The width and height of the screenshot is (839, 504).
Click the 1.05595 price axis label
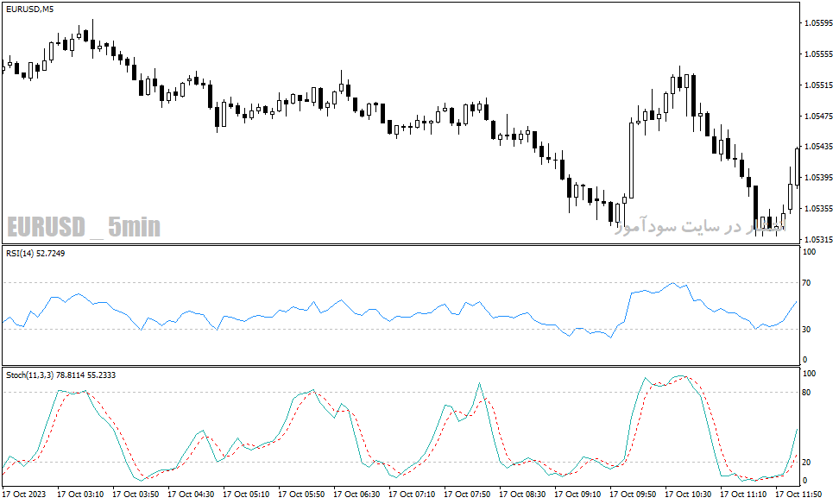[x=818, y=23]
